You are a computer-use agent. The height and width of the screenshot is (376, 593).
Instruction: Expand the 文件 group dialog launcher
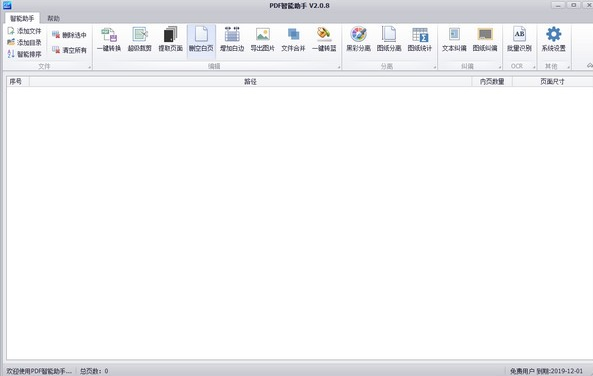90,67
